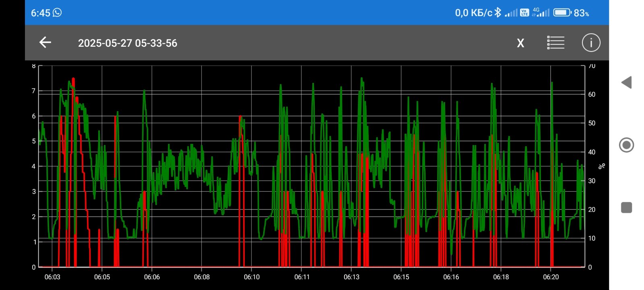Tap the X button in the toolbar

click(x=520, y=43)
